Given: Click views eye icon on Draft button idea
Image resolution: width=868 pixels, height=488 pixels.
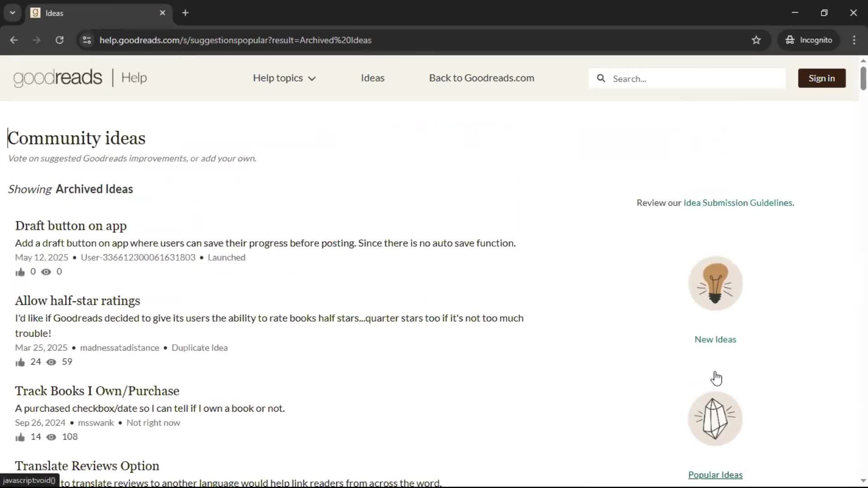Looking at the screenshot, I should (46, 272).
